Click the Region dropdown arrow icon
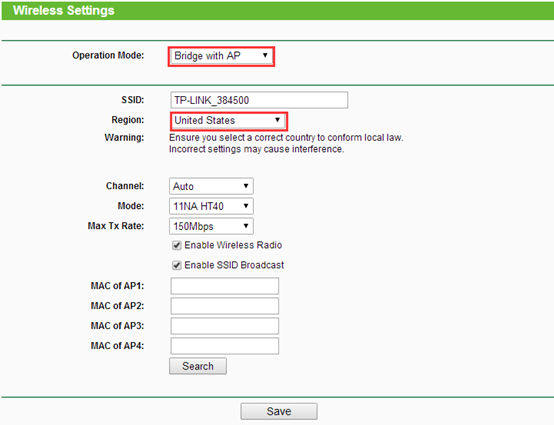 (x=278, y=120)
